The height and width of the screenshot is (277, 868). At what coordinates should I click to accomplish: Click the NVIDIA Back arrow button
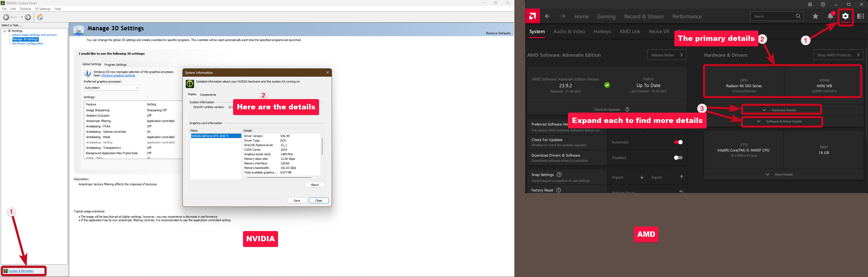pos(6,17)
